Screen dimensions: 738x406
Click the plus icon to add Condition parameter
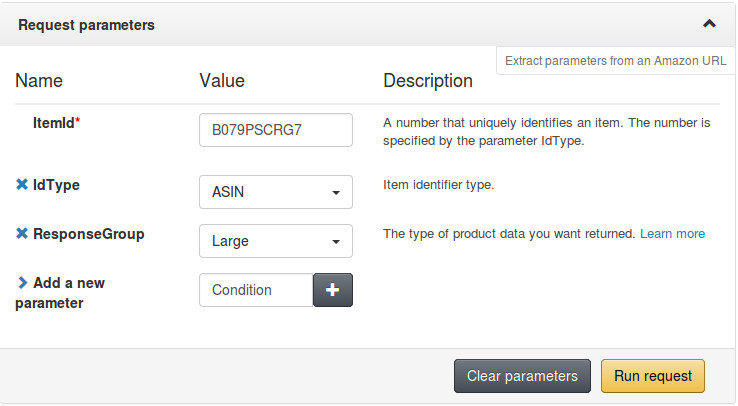pyautogui.click(x=333, y=290)
